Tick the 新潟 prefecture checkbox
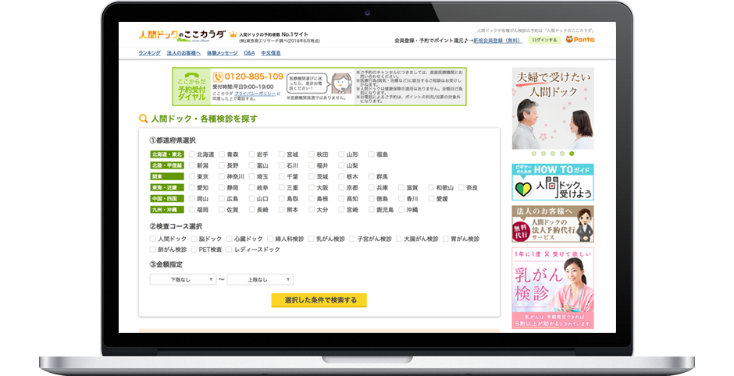Screen dimensions: 734x376 click(x=192, y=165)
